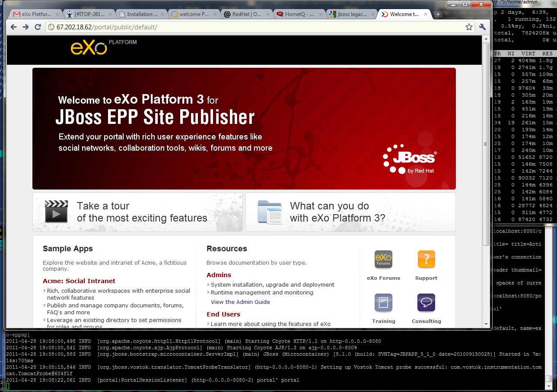
Task: Click the page scrollbar up arrow
Action: coord(486,39)
